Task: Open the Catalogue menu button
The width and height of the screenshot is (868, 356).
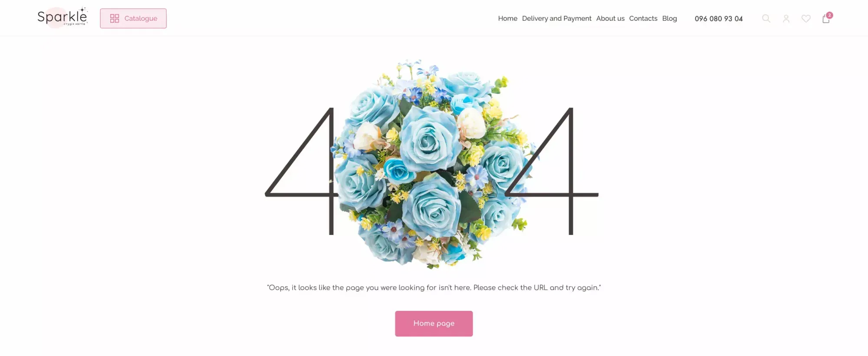Action: pyautogui.click(x=133, y=18)
